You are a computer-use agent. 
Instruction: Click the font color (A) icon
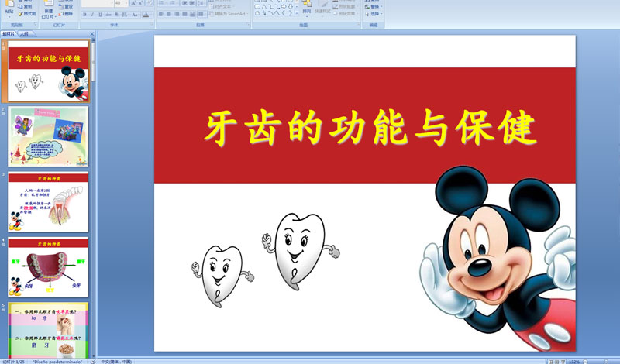[146, 15]
